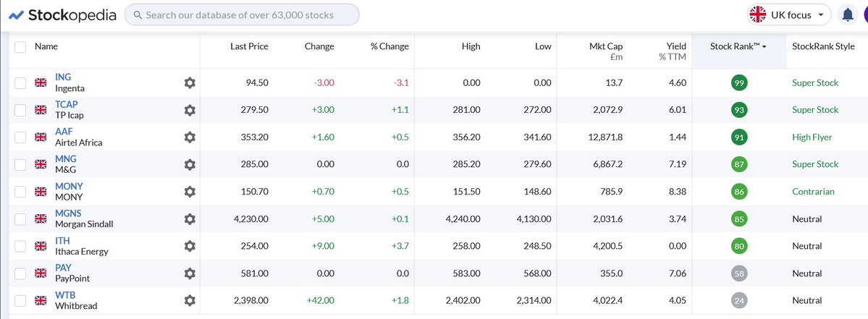This screenshot has width=868, height=319.
Task: Click the UK flag icon beside ING
Action: click(41, 83)
